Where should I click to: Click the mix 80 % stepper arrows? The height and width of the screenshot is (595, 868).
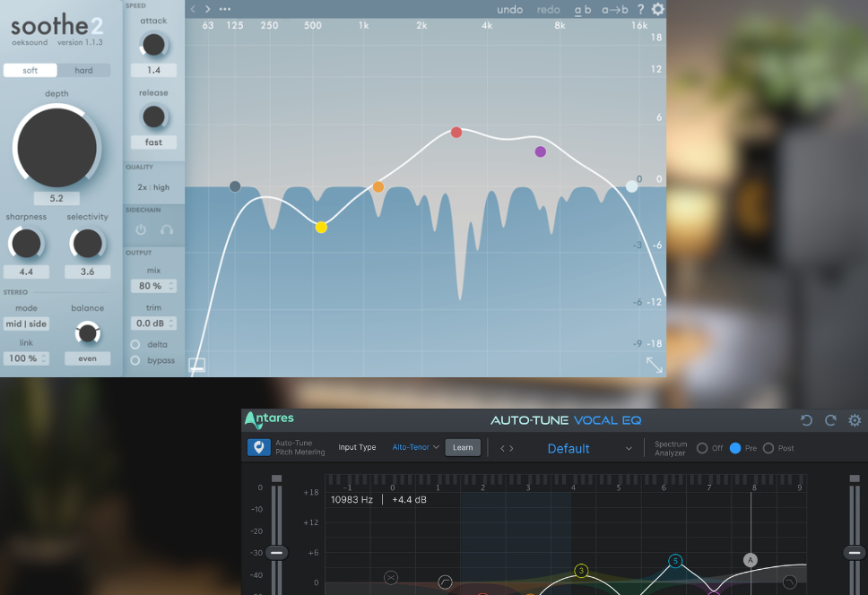(171, 286)
